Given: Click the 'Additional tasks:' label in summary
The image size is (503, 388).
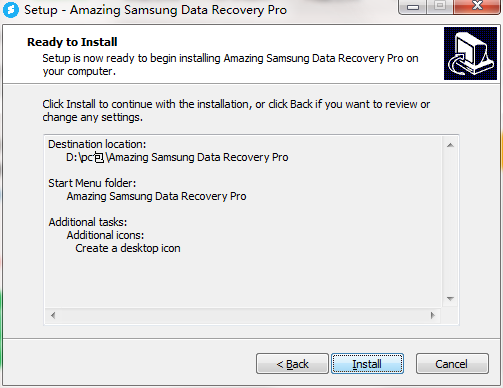Looking at the screenshot, I should [88, 222].
